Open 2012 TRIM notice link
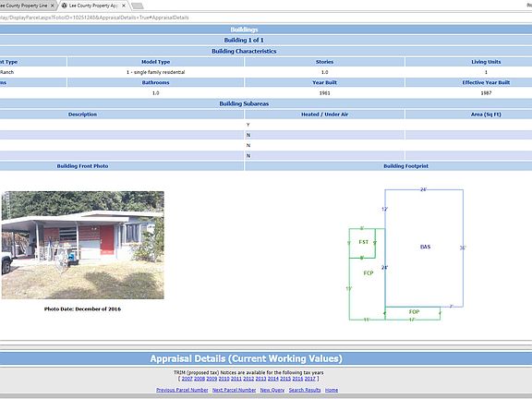This screenshot has height=399, width=532. 248,379
